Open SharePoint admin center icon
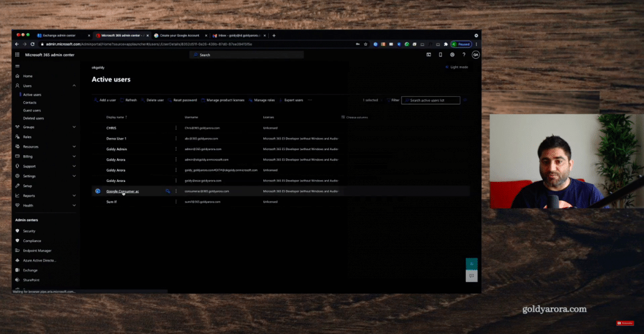The height and width of the screenshot is (334, 644). (x=18, y=280)
